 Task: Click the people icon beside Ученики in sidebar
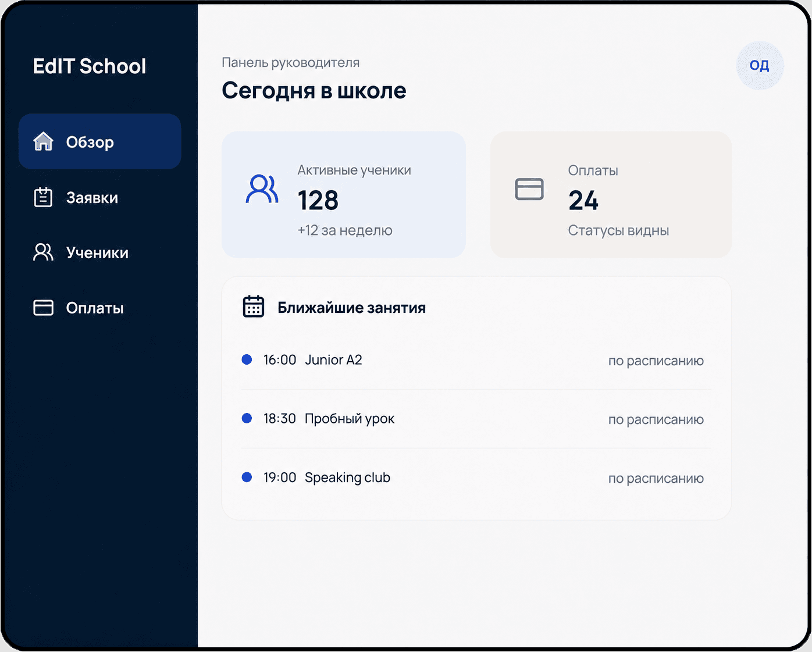point(43,252)
